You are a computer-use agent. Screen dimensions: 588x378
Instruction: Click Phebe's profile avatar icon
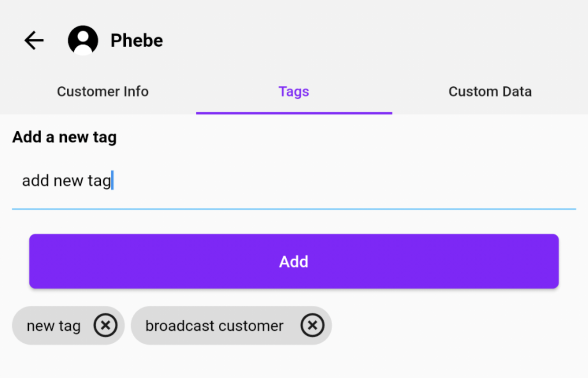83,40
